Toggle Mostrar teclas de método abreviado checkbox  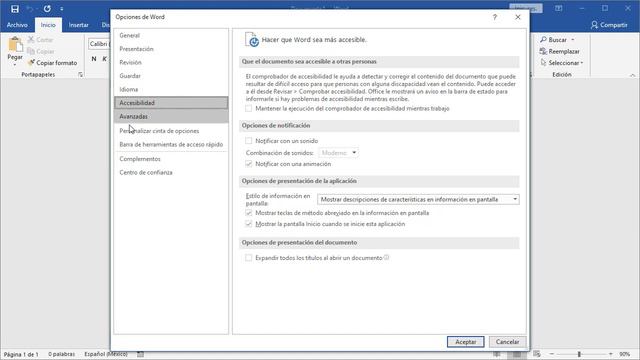(249, 213)
